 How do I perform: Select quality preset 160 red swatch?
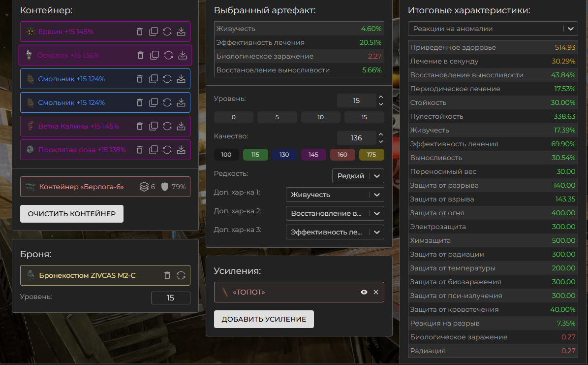pyautogui.click(x=342, y=155)
